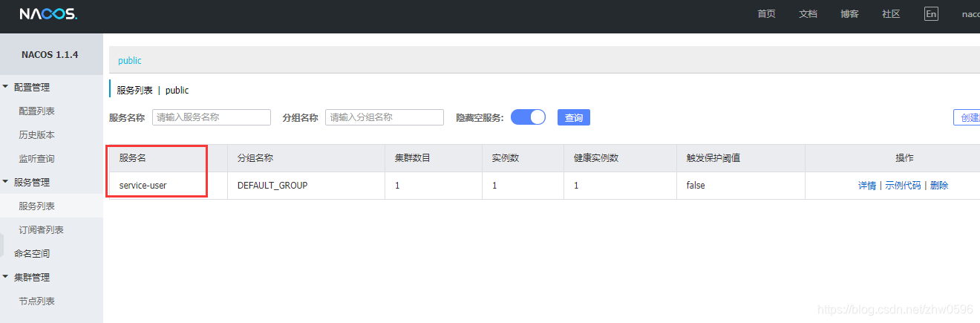The width and height of the screenshot is (980, 323).
Task: Toggle the hide empty services switch
Action: click(x=529, y=117)
